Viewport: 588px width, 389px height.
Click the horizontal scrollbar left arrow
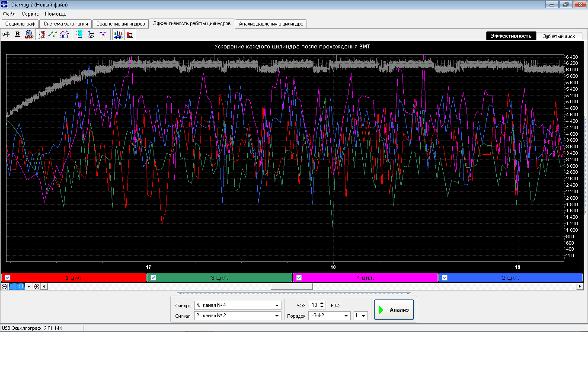pyautogui.click(x=44, y=287)
